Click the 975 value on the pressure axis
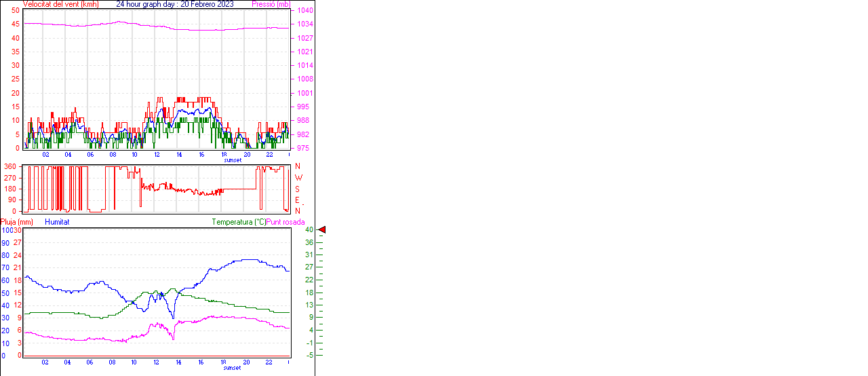The image size is (868, 376). click(303, 148)
